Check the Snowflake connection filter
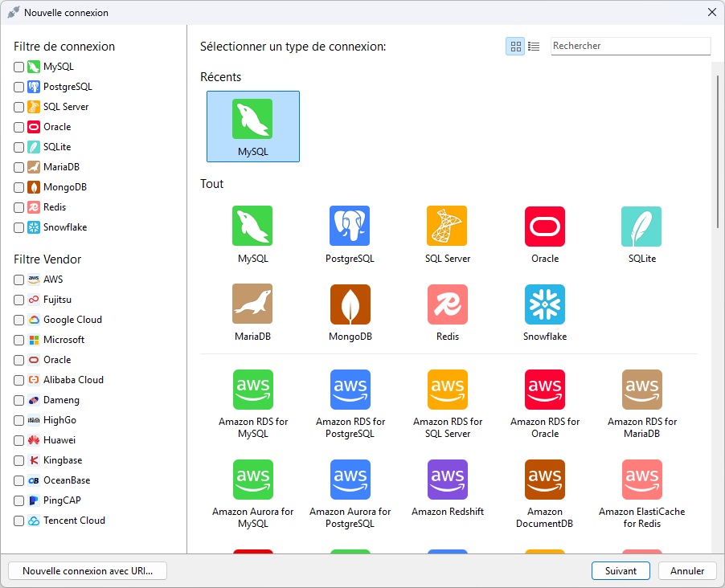725x588 pixels. point(19,228)
